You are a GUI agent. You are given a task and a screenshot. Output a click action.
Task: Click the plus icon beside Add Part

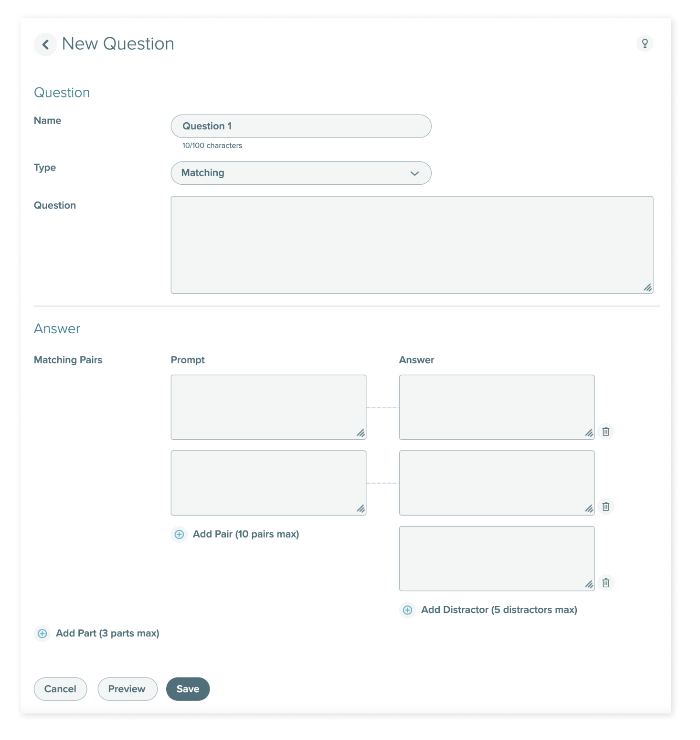42,634
